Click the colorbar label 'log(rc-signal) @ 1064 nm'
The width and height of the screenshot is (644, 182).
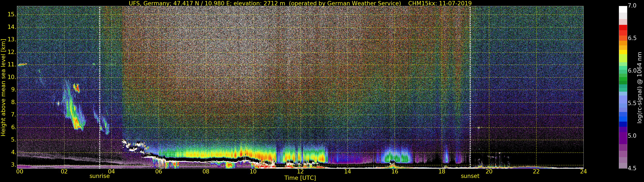(x=639, y=87)
